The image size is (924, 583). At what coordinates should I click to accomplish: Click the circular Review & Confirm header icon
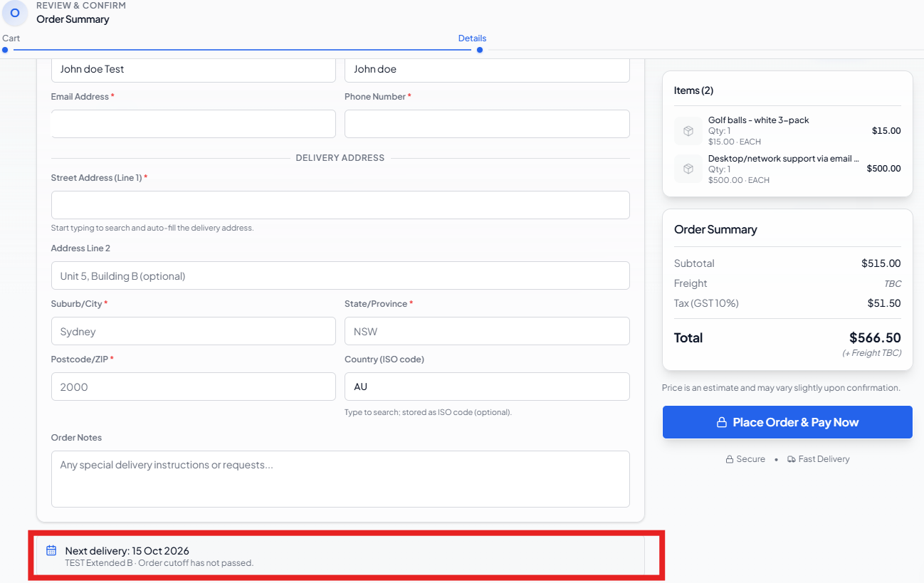pos(15,13)
